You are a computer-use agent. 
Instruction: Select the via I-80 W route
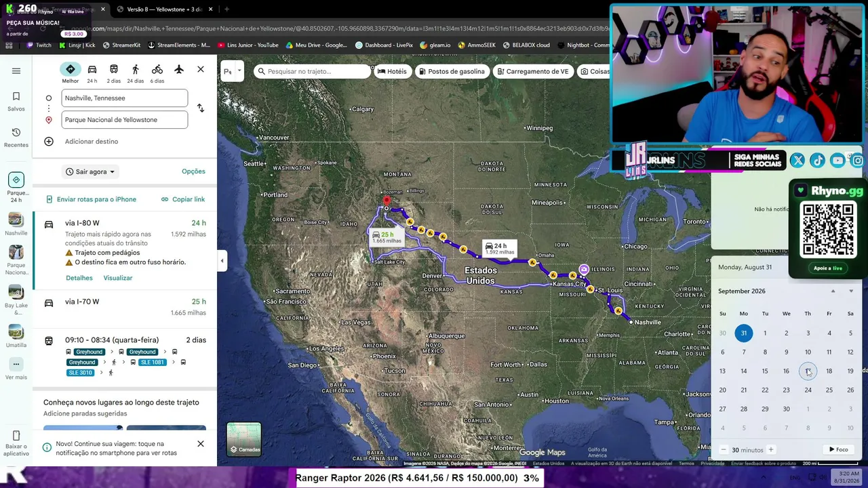click(x=125, y=249)
